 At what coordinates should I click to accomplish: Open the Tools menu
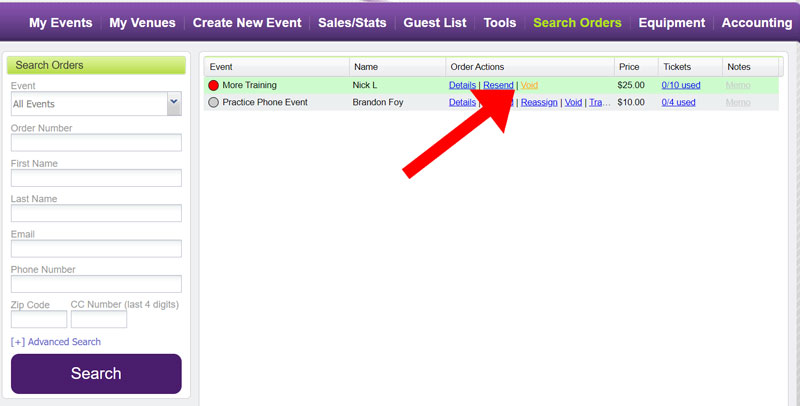(499, 23)
